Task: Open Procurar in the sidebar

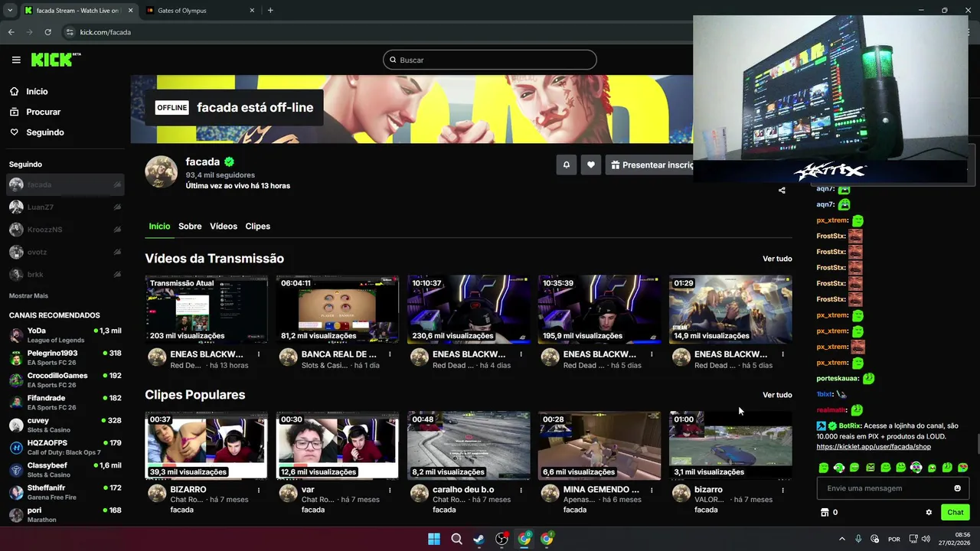Action: point(43,112)
